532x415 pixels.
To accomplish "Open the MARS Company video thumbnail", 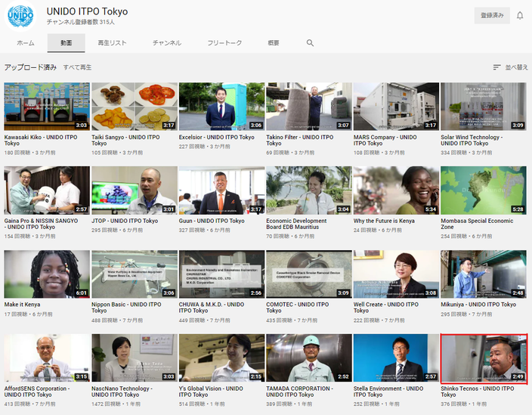I will [396, 107].
